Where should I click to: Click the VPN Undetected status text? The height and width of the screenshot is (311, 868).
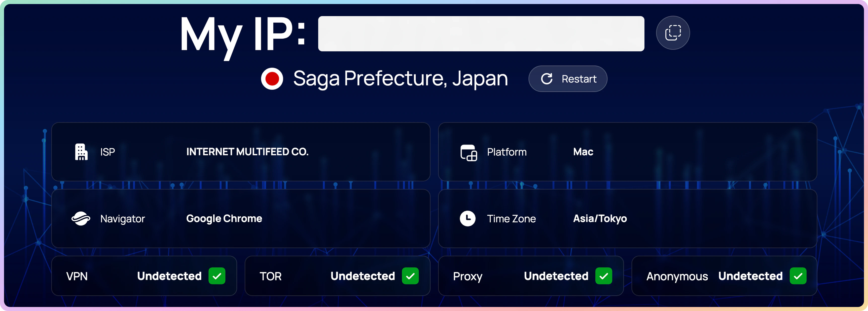pyautogui.click(x=169, y=276)
